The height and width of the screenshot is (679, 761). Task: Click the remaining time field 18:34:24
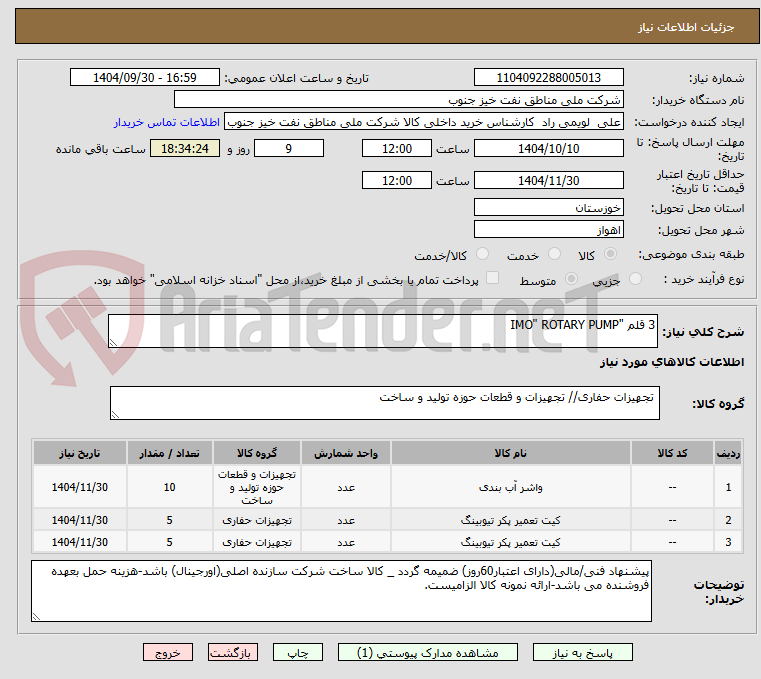(x=185, y=149)
